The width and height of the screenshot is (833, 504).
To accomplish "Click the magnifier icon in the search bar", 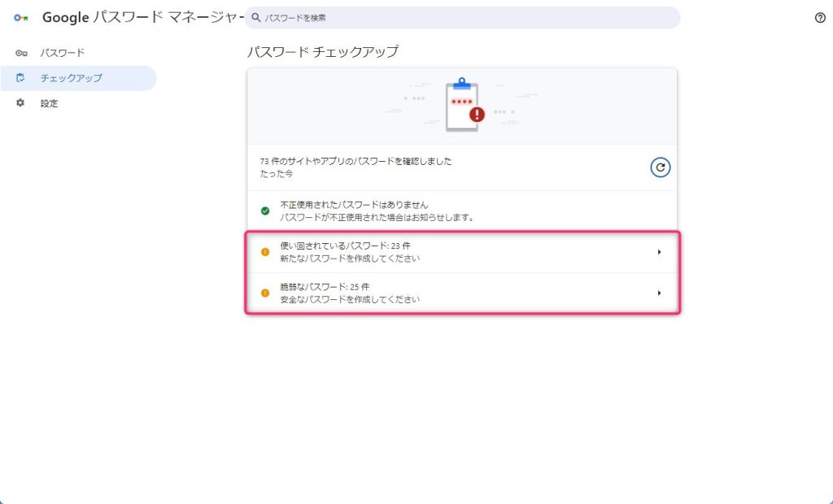I will coord(256,17).
